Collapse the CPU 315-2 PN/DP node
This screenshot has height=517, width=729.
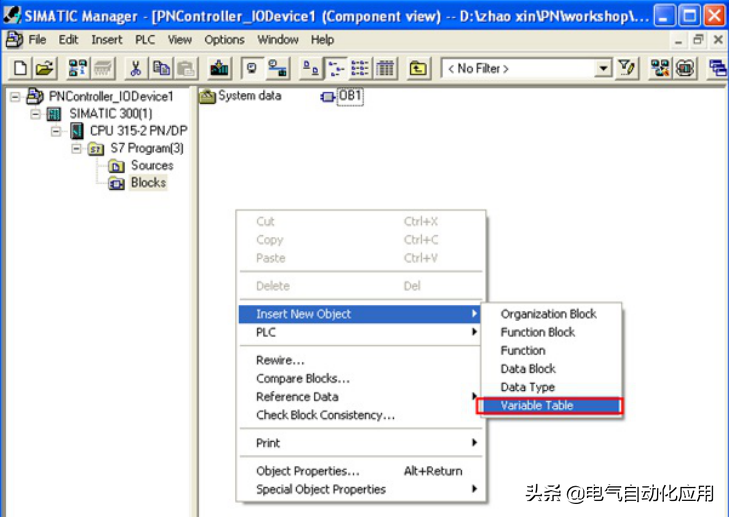[56, 131]
